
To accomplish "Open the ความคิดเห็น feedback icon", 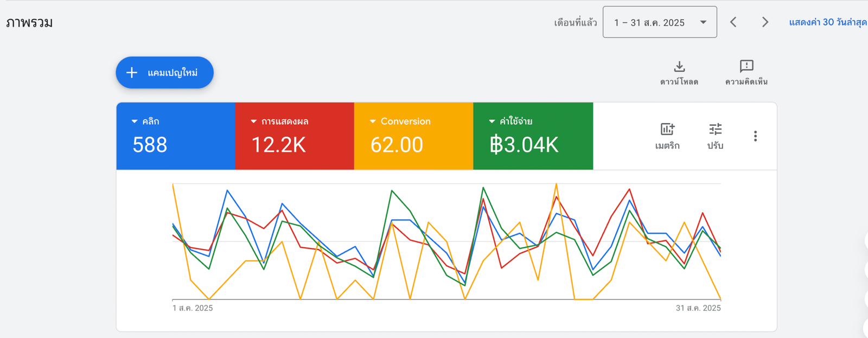I will (746, 66).
